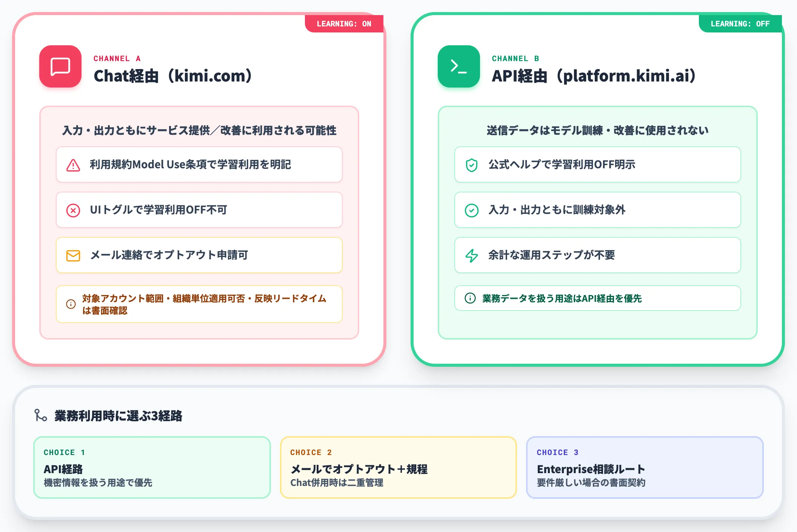Click the shield check icon beside 公式ヘルプ
Image resolution: width=797 pixels, height=532 pixels.
[x=472, y=165]
